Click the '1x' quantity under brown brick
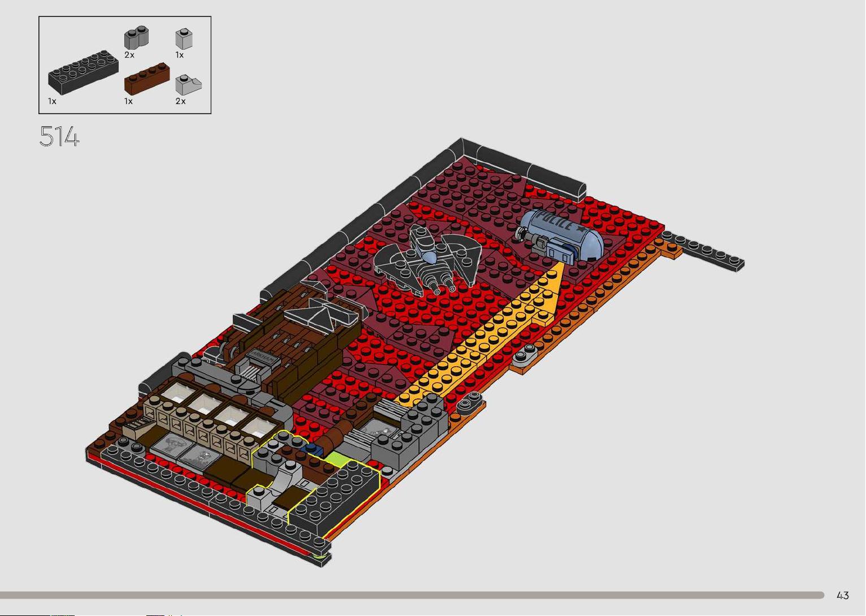This screenshot has width=866, height=616. (128, 101)
